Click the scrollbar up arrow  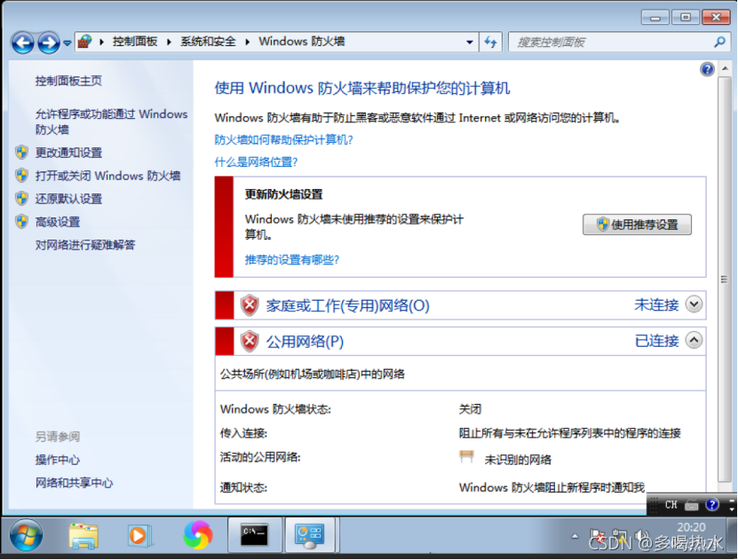pyautogui.click(x=725, y=68)
